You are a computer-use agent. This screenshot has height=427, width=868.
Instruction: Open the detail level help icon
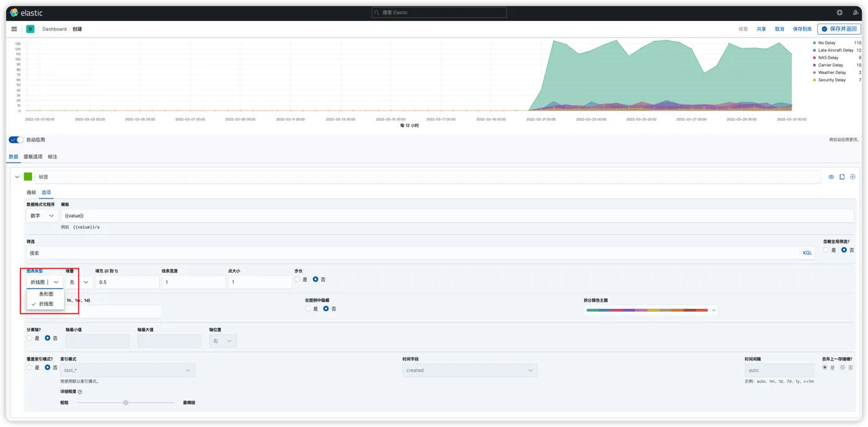point(80,392)
